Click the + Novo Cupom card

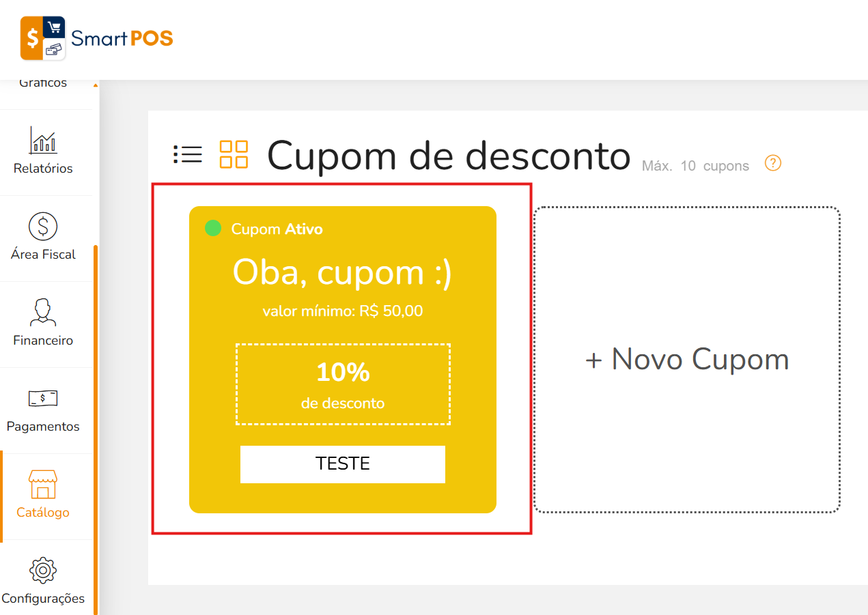[x=686, y=360]
